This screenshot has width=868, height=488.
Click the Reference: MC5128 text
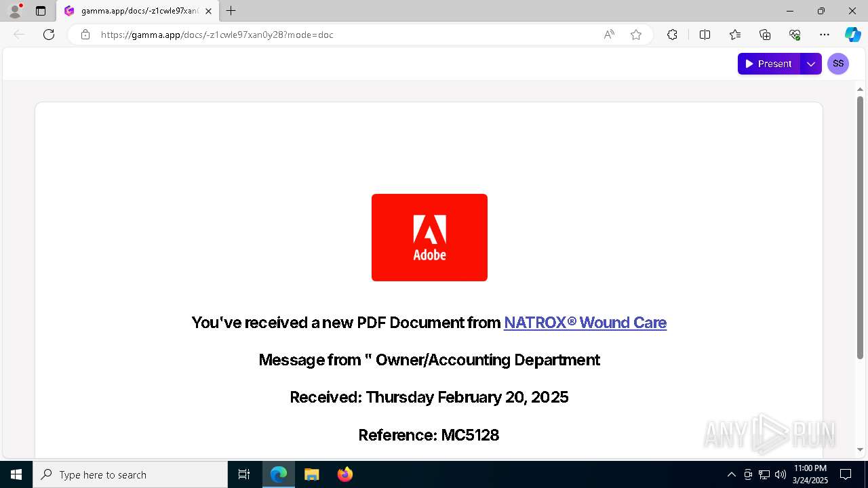(x=429, y=435)
